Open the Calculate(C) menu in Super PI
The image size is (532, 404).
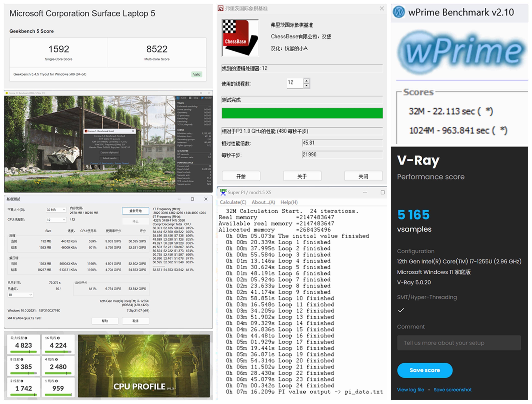(x=233, y=202)
